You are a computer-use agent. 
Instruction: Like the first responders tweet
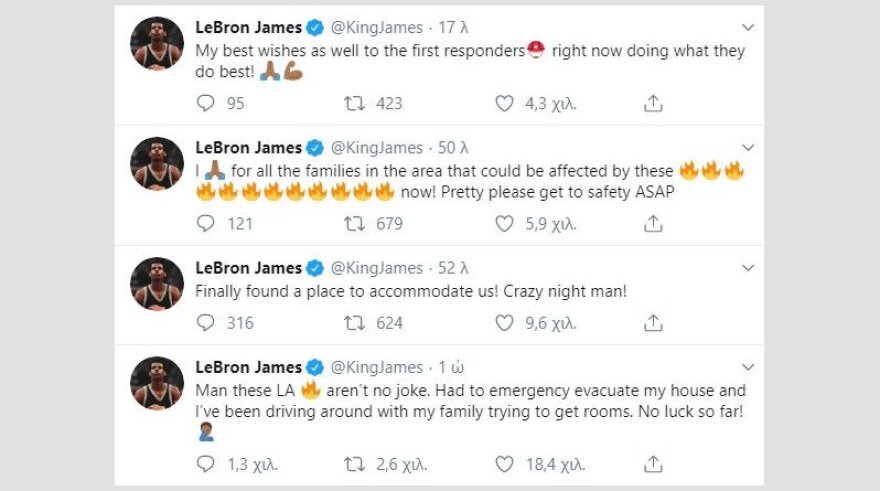click(x=505, y=103)
